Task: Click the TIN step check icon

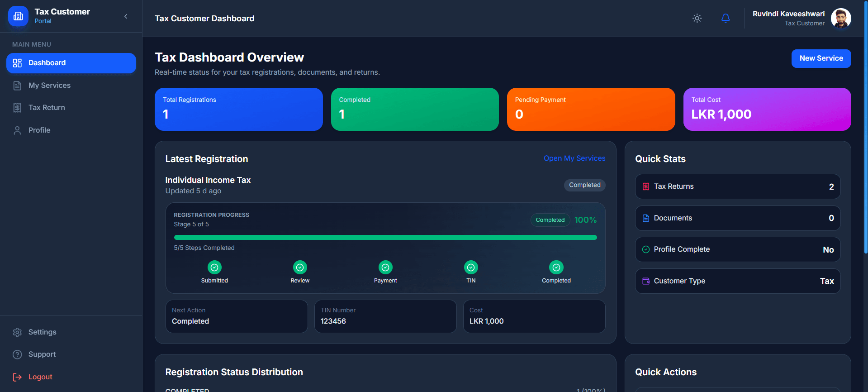Action: [471, 268]
